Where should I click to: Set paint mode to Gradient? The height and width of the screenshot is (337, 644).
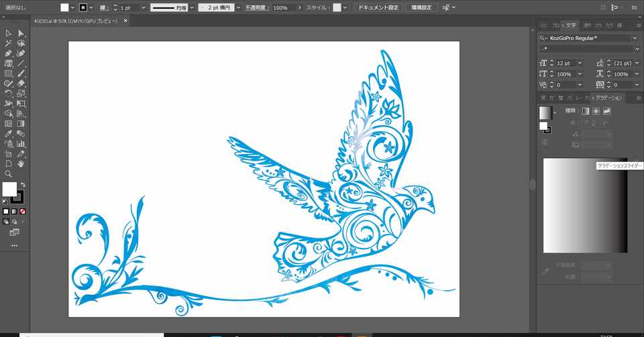pos(14,212)
